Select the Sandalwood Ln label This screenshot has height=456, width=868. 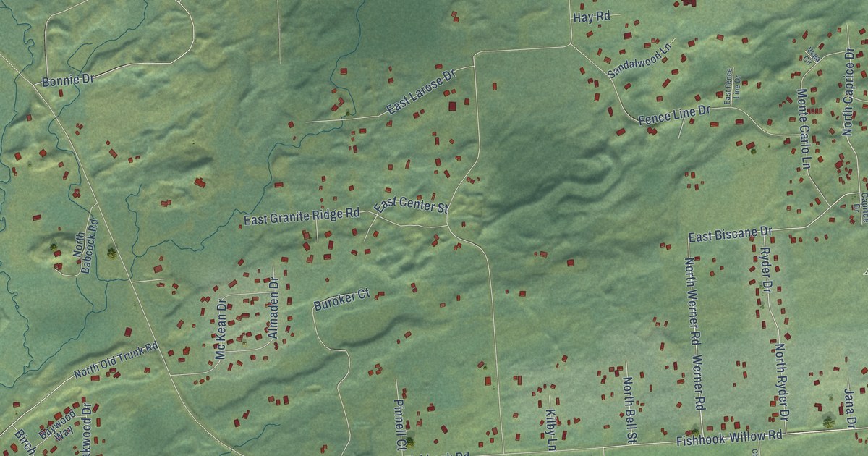coord(639,59)
